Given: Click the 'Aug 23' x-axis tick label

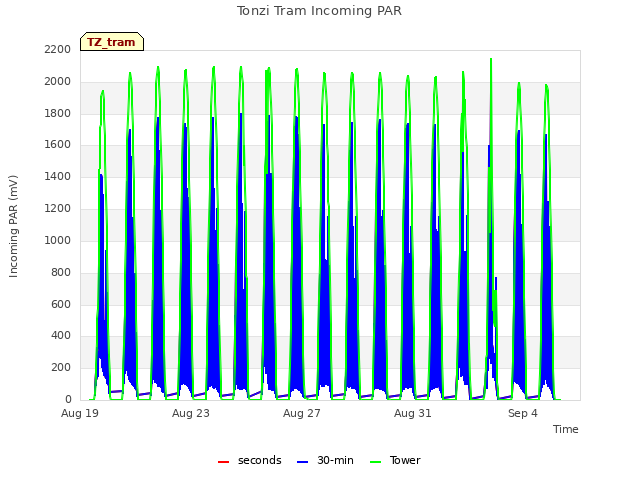Looking at the screenshot, I should tap(191, 413).
